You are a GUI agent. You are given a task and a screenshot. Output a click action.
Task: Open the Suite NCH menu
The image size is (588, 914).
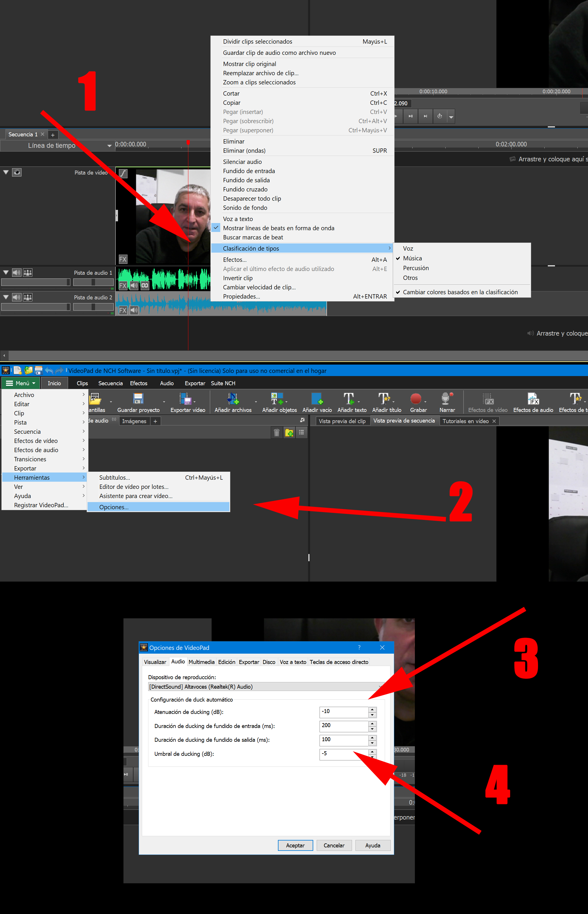(223, 383)
